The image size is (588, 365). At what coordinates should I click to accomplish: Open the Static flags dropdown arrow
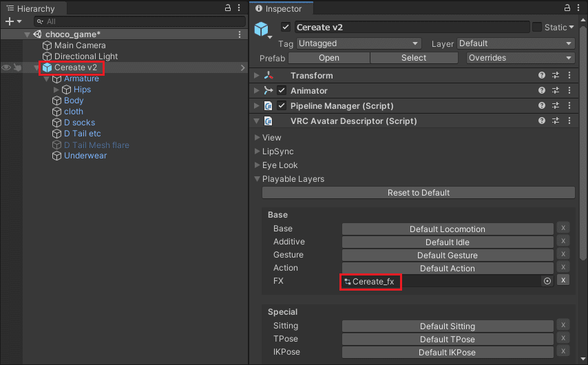click(x=571, y=27)
